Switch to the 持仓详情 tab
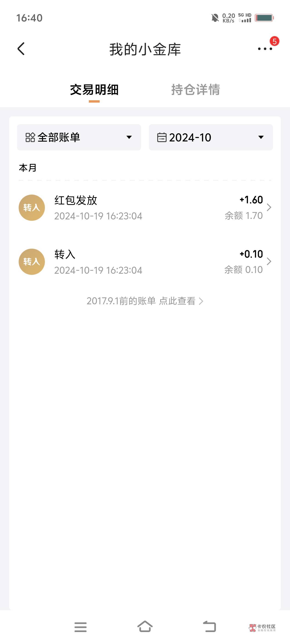Image resolution: width=290 pixels, height=644 pixels. (x=195, y=90)
